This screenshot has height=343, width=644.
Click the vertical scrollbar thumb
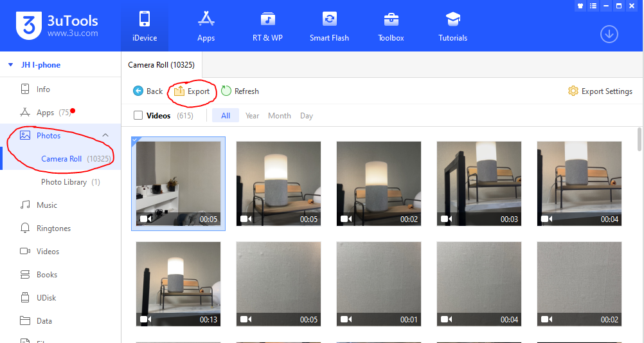[x=640, y=140]
